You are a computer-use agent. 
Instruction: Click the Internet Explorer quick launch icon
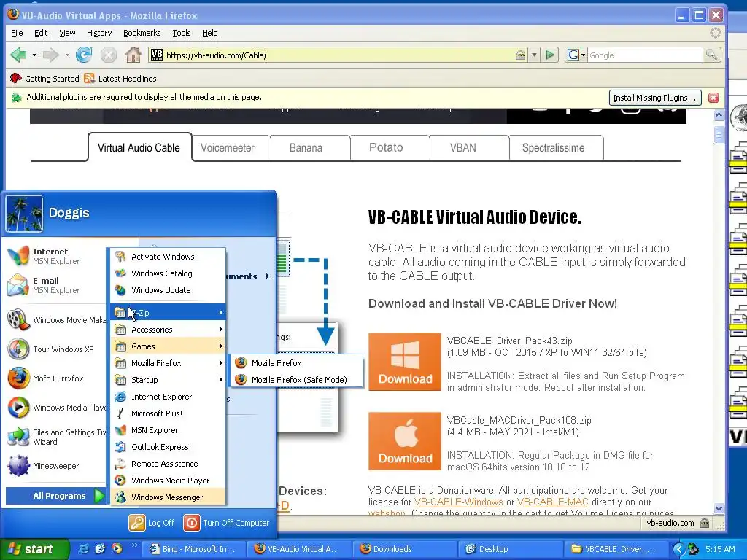click(83, 549)
